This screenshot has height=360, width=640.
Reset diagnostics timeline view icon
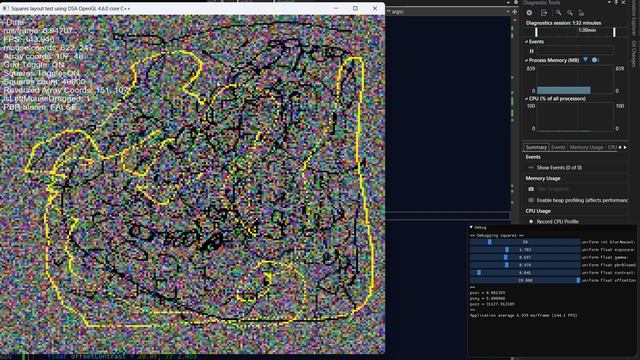click(581, 13)
